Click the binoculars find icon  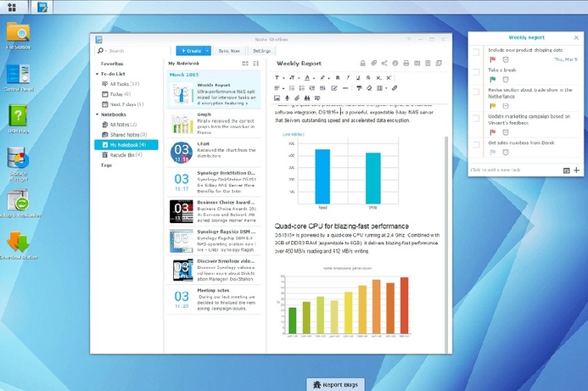(x=307, y=98)
